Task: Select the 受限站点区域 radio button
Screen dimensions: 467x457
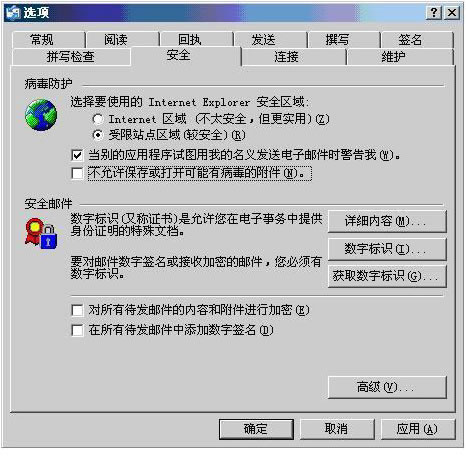Action: pyautogui.click(x=98, y=135)
